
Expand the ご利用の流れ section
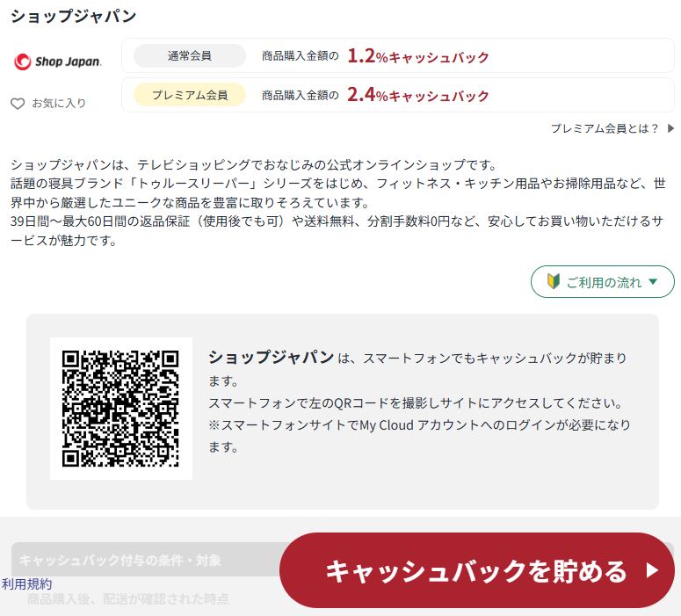tap(603, 282)
